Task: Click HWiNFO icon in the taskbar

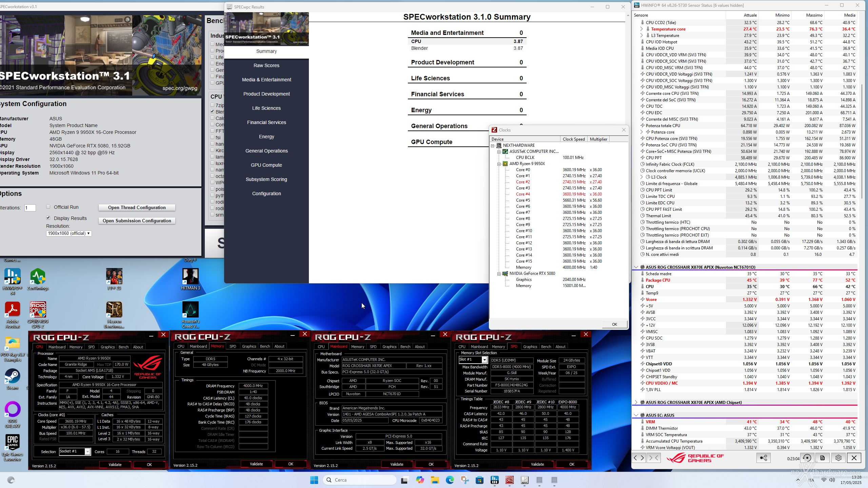Action: click(494, 480)
